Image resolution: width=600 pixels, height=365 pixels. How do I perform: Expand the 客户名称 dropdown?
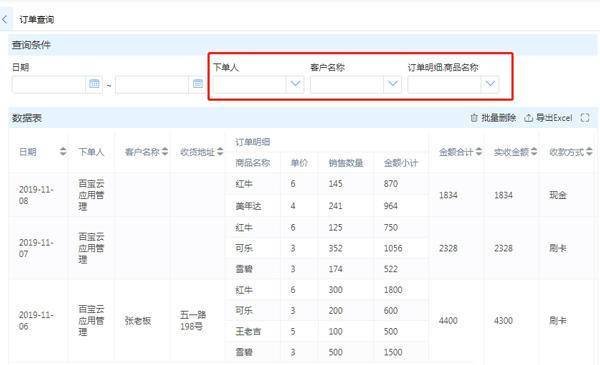coord(393,83)
